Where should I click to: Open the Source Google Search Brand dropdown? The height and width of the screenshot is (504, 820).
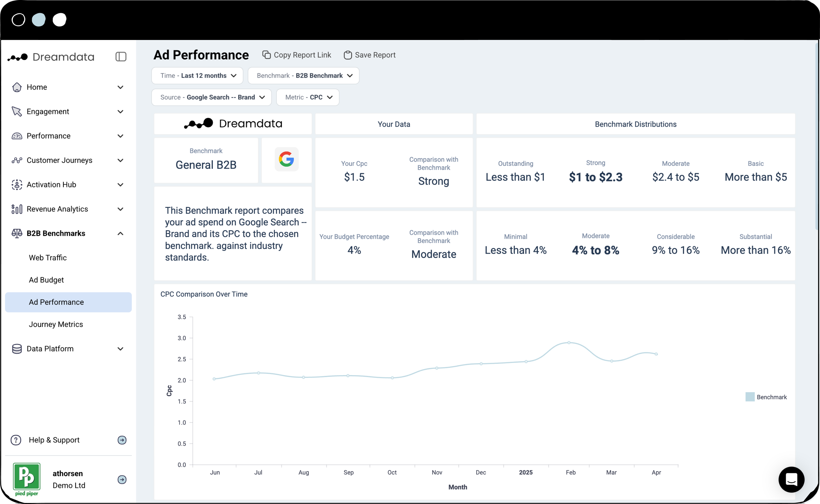point(212,97)
